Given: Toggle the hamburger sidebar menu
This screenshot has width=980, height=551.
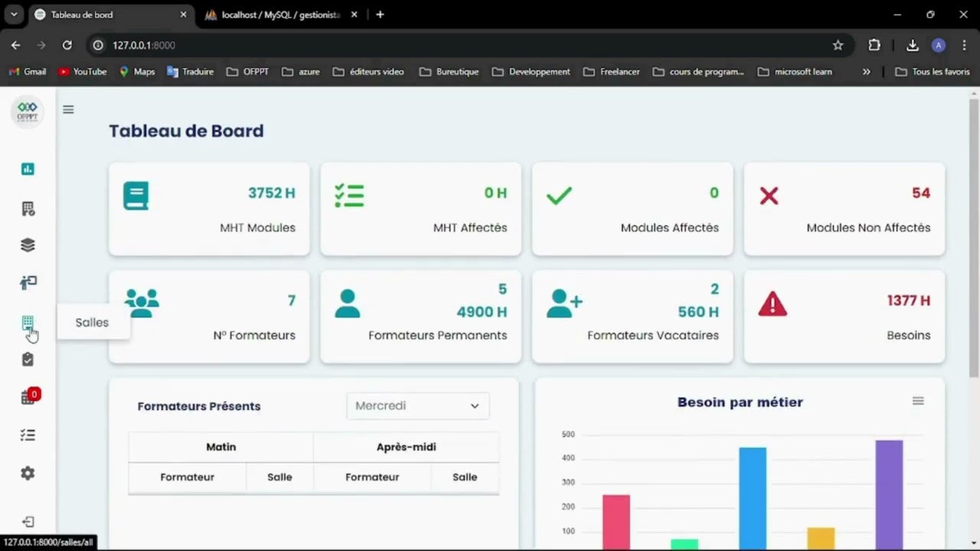Looking at the screenshot, I should 68,109.
